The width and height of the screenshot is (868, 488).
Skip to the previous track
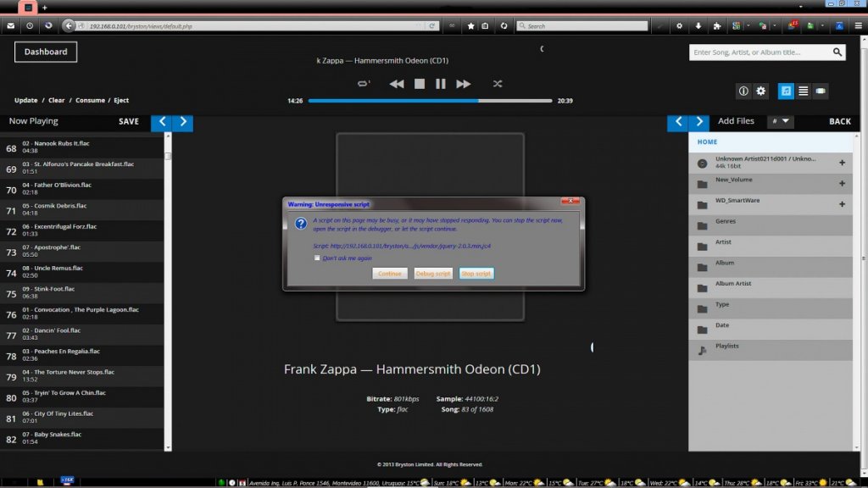[x=397, y=84]
